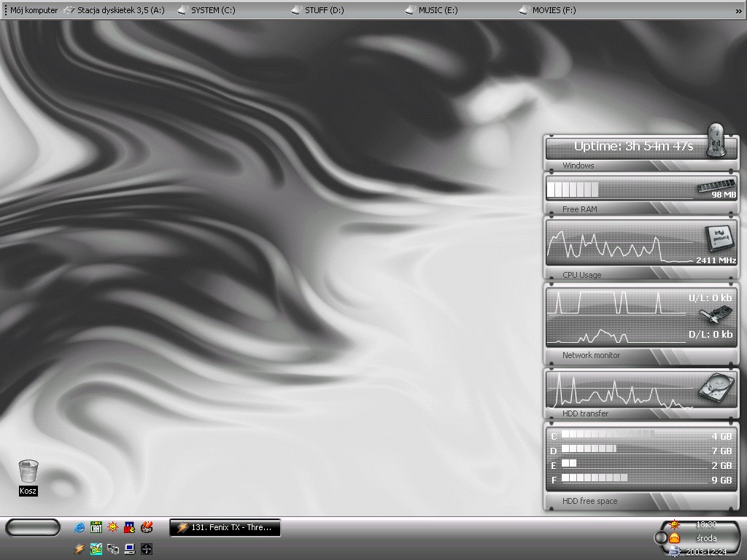This screenshot has width=747, height=560.
Task: Click the Free RAM bar meter
Action: pos(573,190)
